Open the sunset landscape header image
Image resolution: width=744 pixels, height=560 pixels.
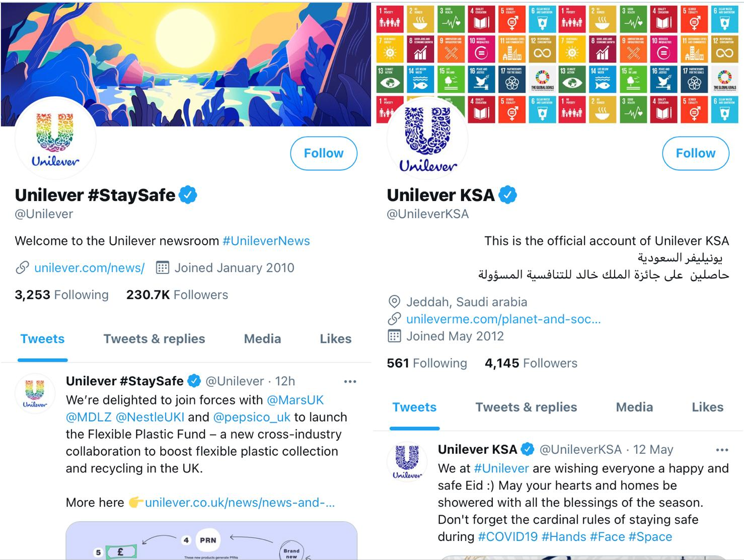(186, 64)
